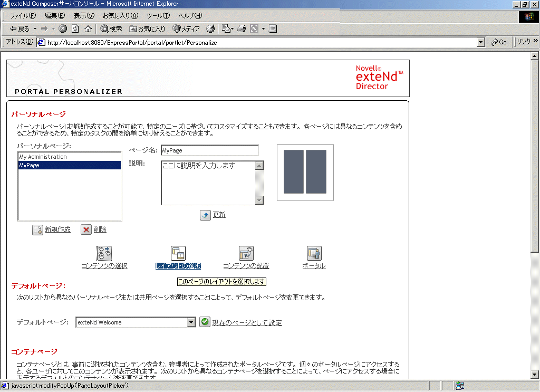Select My Administration in personal pages list

(x=69, y=157)
